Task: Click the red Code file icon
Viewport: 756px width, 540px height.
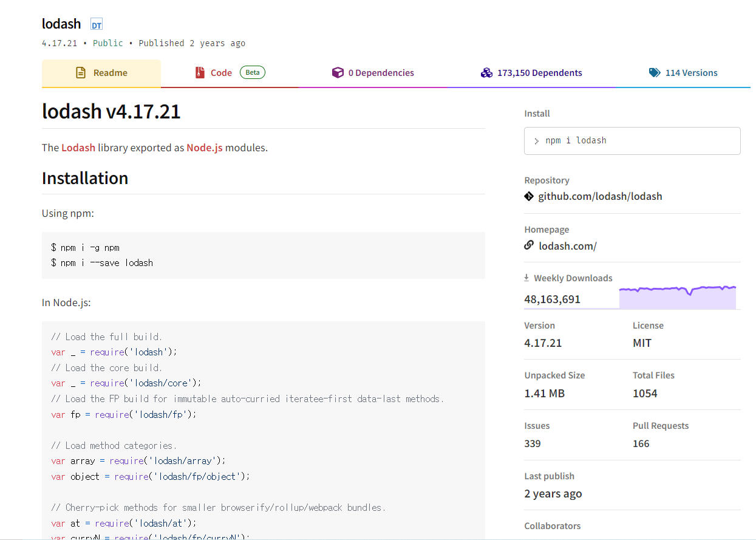Action: [x=200, y=73]
